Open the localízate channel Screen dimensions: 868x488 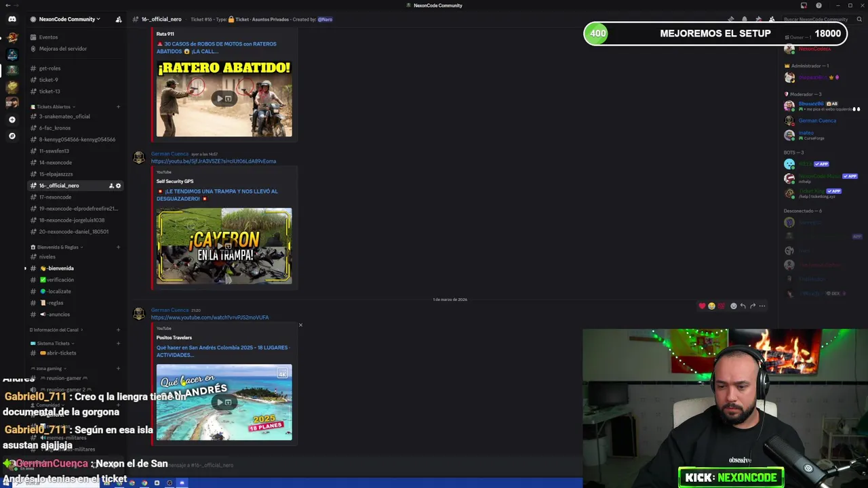(55, 291)
